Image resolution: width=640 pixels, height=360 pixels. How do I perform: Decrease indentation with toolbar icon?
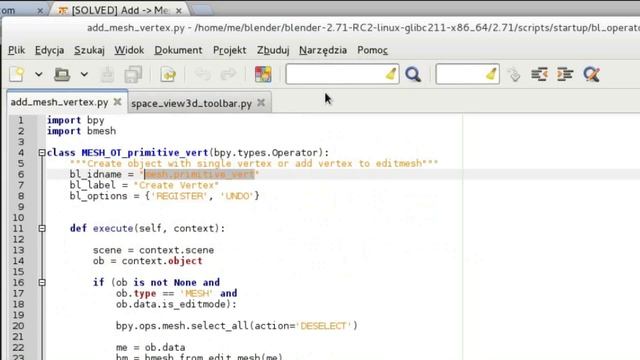pos(539,74)
